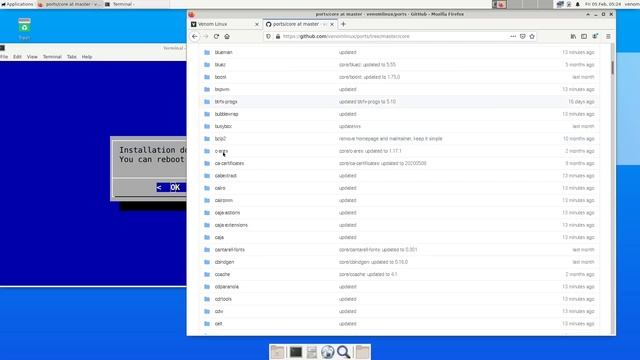Open file manager in bottom dock
640x360 pixels.
pos(311,352)
